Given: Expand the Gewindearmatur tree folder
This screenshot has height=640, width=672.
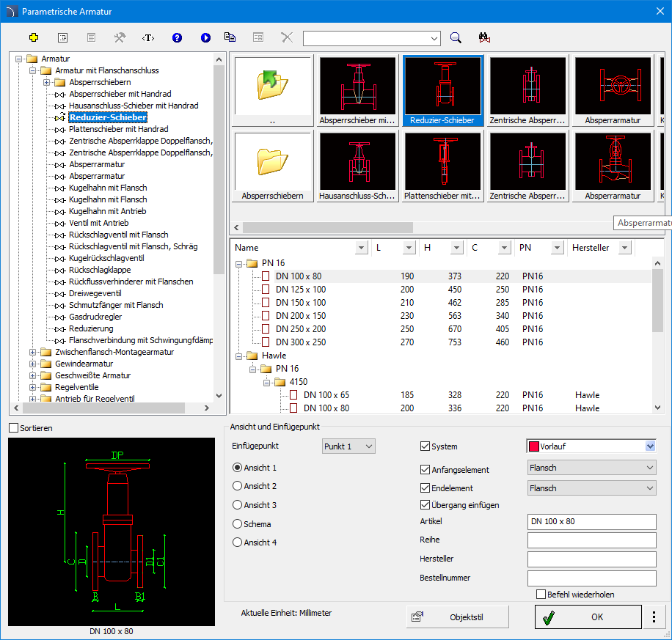Looking at the screenshot, I should [33, 364].
